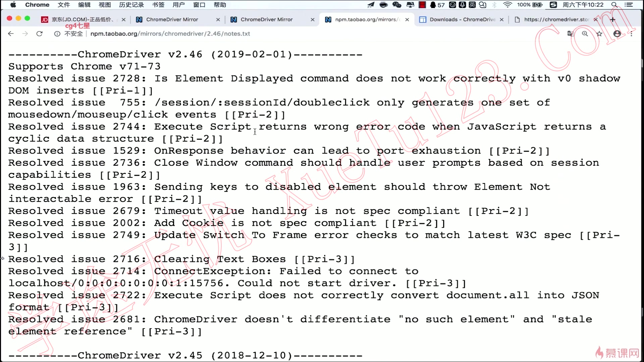Close the first ChromeDriver Mirror tab
Viewport: 644px width, 362px height.
(x=218, y=19)
